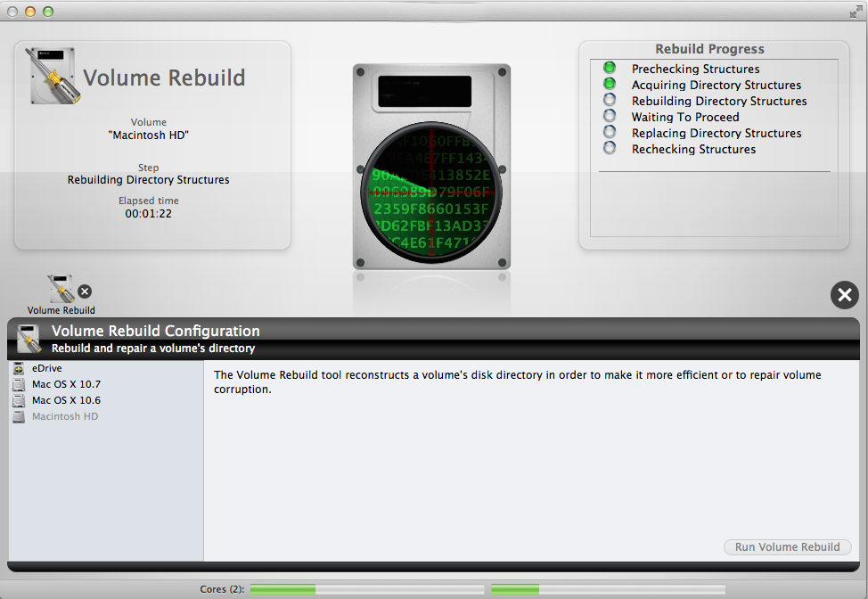Click the "Rechecking Structures" progress label
The height and width of the screenshot is (599, 868).
pos(693,150)
